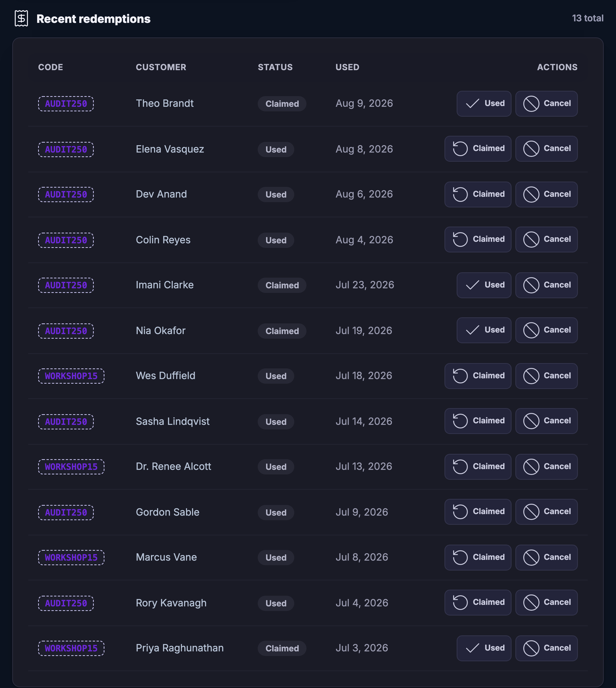This screenshot has width=616, height=688.
Task: Click the AUDIT250 code chip for Theo Brandt
Action: tap(66, 103)
